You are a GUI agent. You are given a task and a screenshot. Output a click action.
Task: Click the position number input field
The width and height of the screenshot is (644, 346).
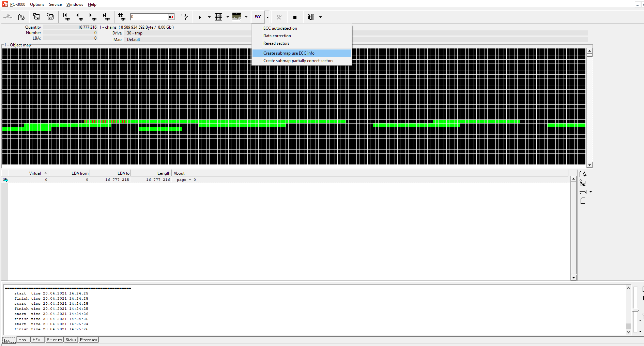pyautogui.click(x=149, y=17)
